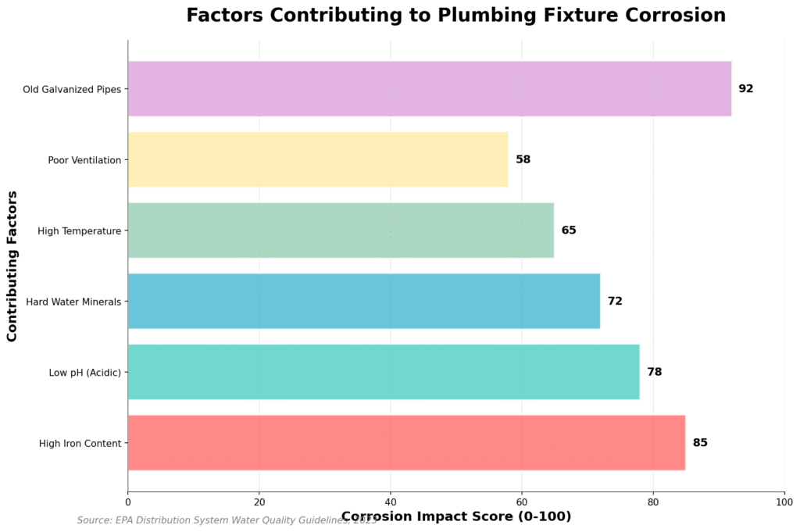Click the x-axis tick label 100
The image size is (800, 532).
pyautogui.click(x=784, y=502)
